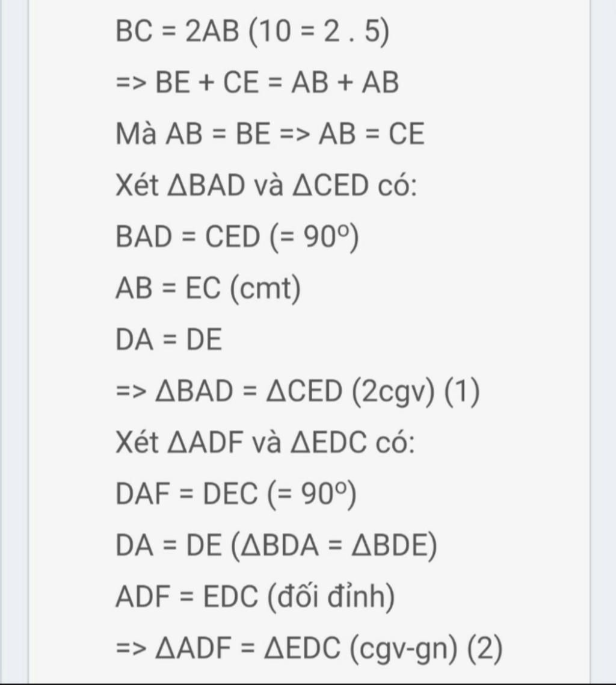Click 'ADF = EDC (đối đỉnh)' line
This screenshot has height=685, width=616.
click(255, 597)
